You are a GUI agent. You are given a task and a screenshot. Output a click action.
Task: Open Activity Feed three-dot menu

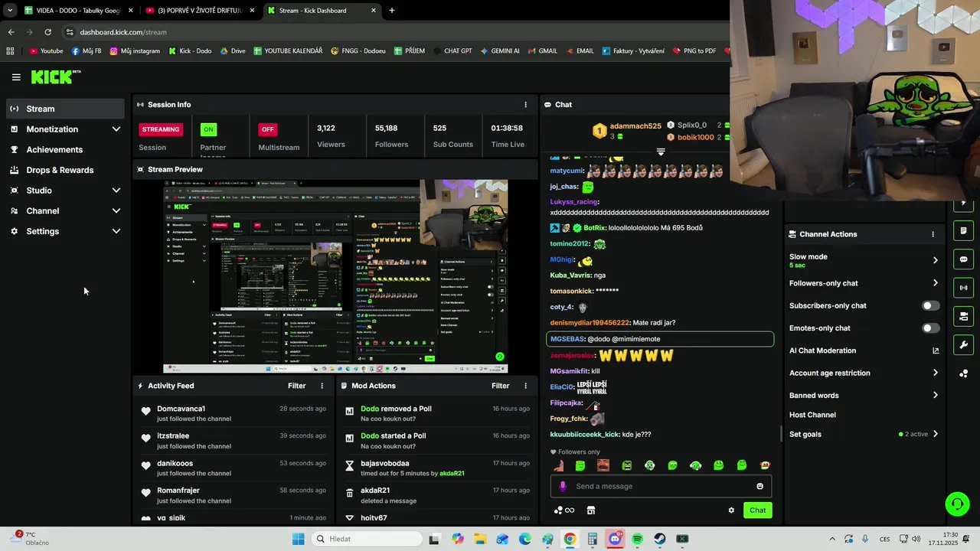click(322, 386)
